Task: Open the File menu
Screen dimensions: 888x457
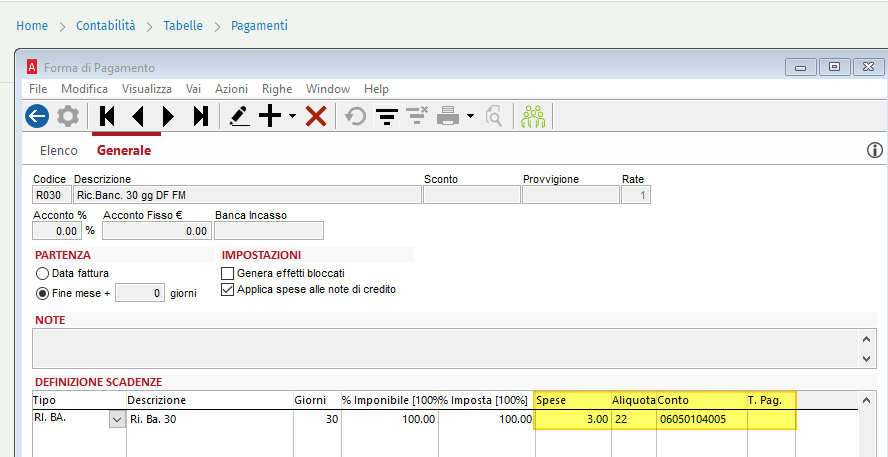Action: click(38, 89)
